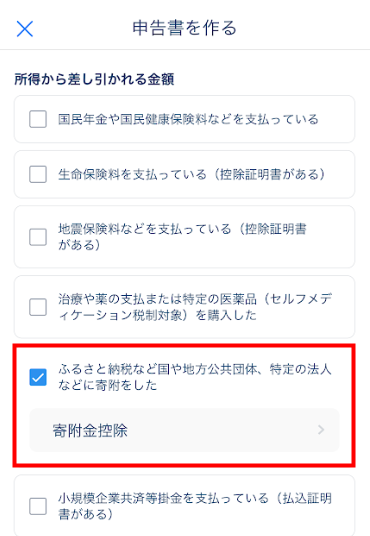The width and height of the screenshot is (370, 536).
Task: Check the 地震保険料などを支払っている box
Action: click(x=38, y=237)
